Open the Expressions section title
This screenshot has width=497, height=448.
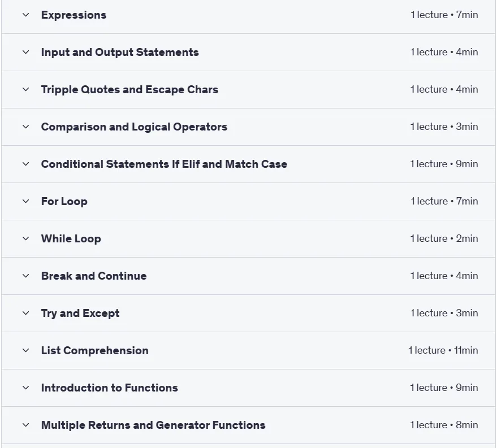[74, 15]
